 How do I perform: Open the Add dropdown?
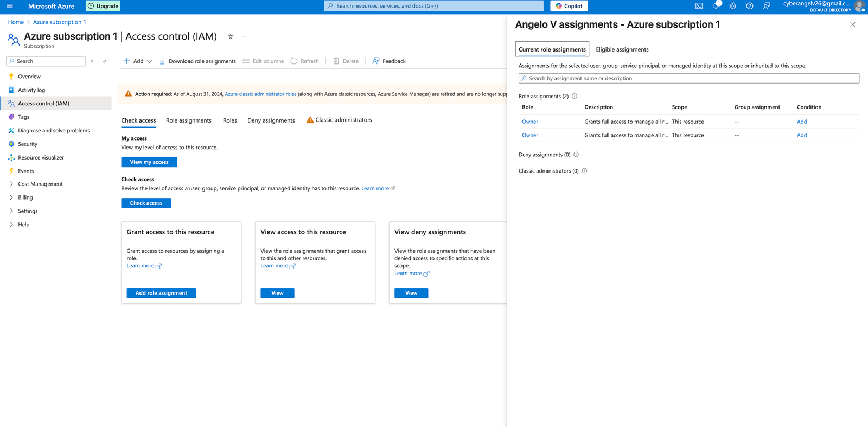(x=137, y=61)
